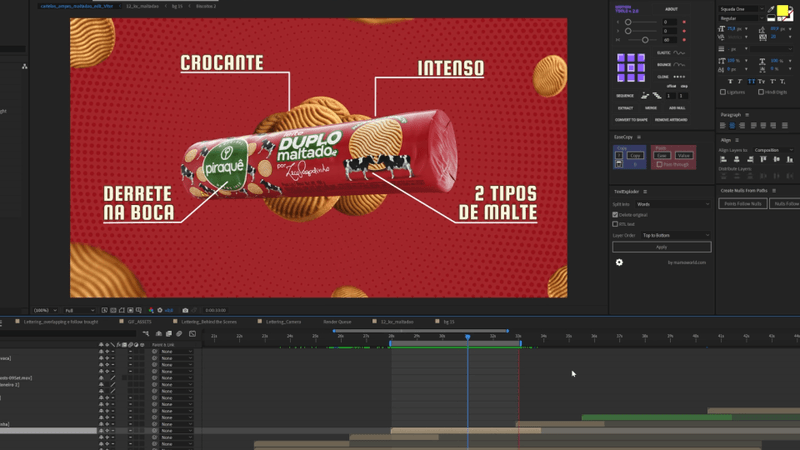800x450 pixels.
Task: Show channel and color management settings
Action: (x=151, y=310)
